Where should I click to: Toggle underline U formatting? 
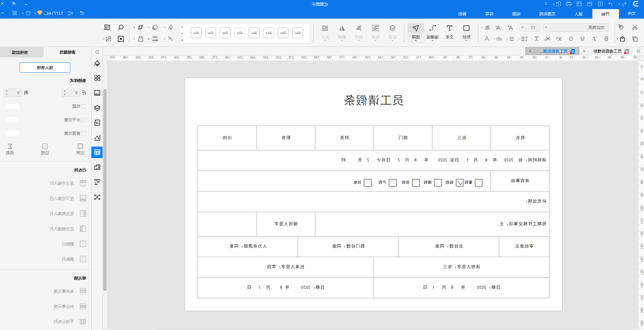click(583, 39)
